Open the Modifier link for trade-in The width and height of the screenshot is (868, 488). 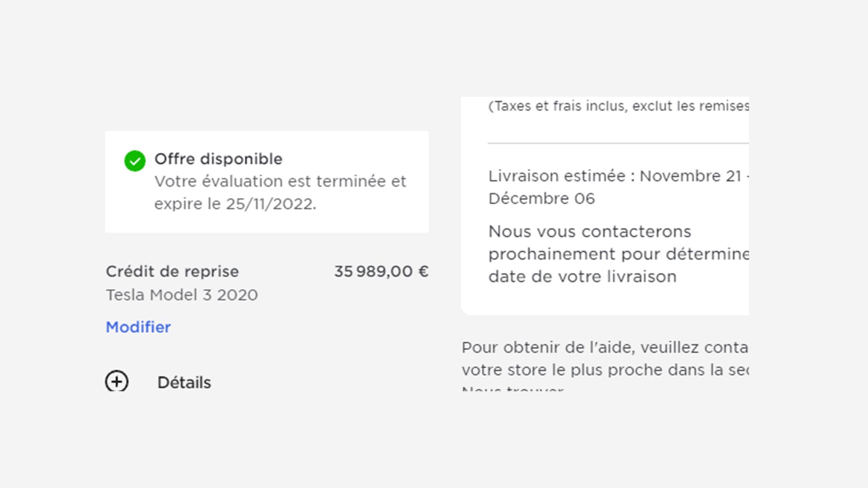click(x=138, y=327)
